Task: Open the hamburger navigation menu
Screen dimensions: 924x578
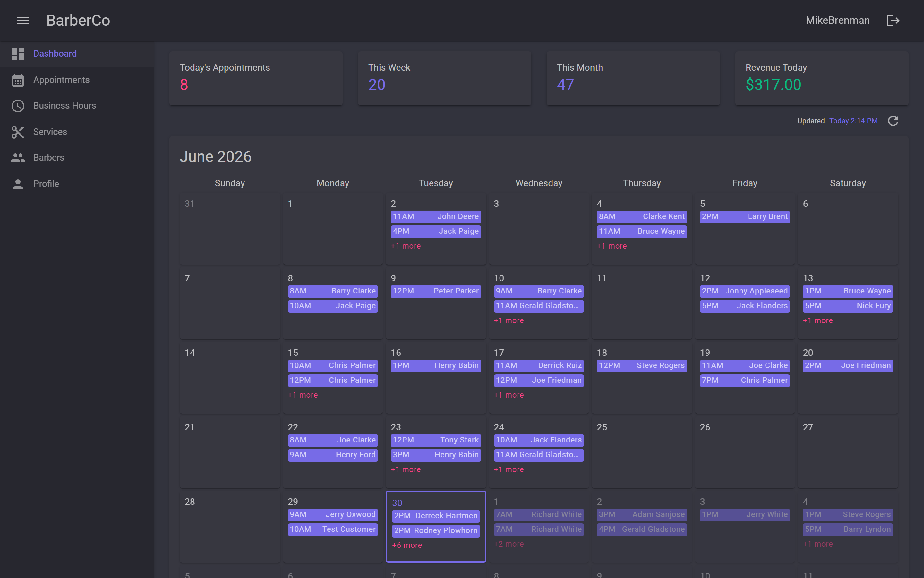Action: (x=23, y=20)
